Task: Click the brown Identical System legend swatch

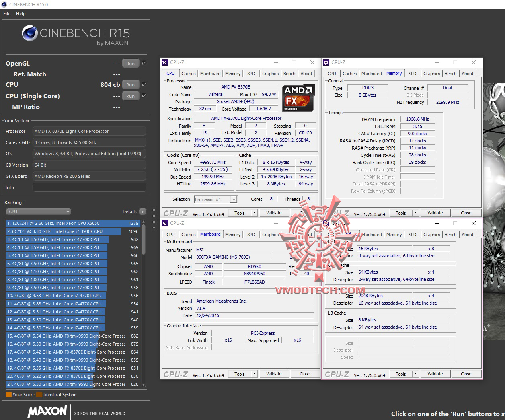Action: 39,395
